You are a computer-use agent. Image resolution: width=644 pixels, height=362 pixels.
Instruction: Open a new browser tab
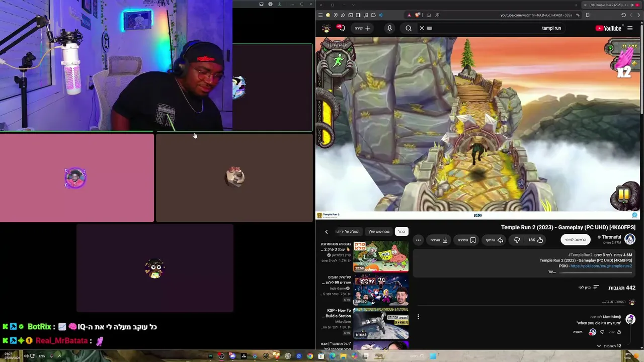click(x=576, y=5)
